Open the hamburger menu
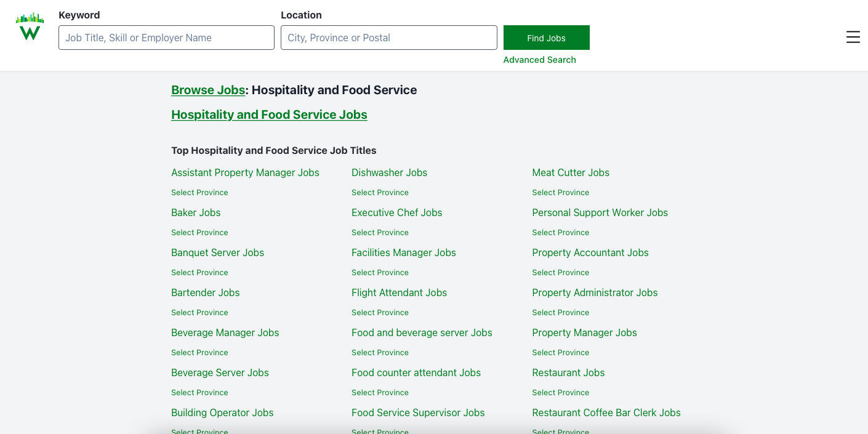Image resolution: width=868 pixels, height=434 pixels. tap(853, 38)
